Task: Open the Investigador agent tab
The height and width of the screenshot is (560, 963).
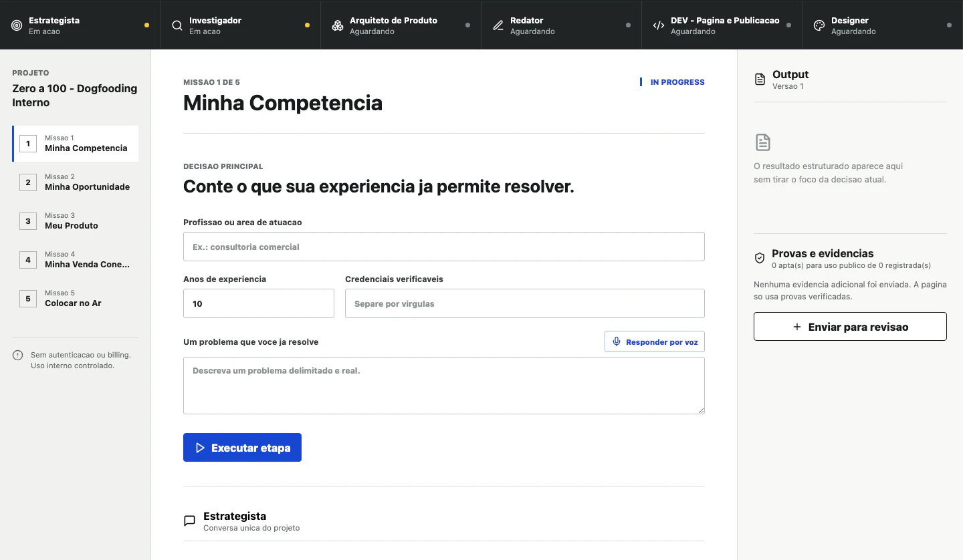Action: 241,25
